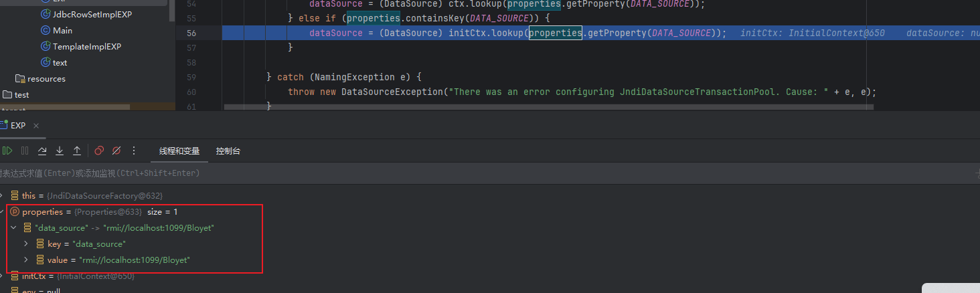
Task: Collapse the "data_source" map entry
Action: (x=13, y=227)
